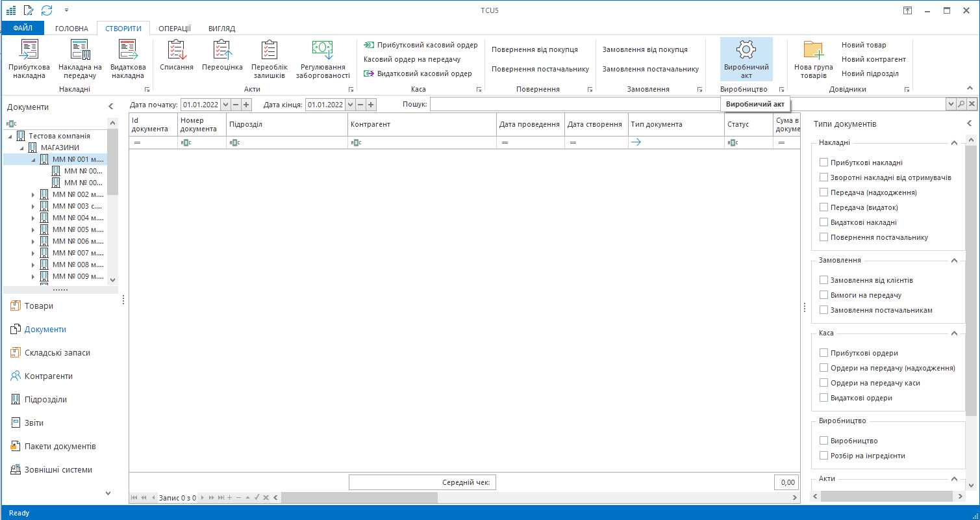Check Зворотні накладні від отримувачів

[x=824, y=177]
